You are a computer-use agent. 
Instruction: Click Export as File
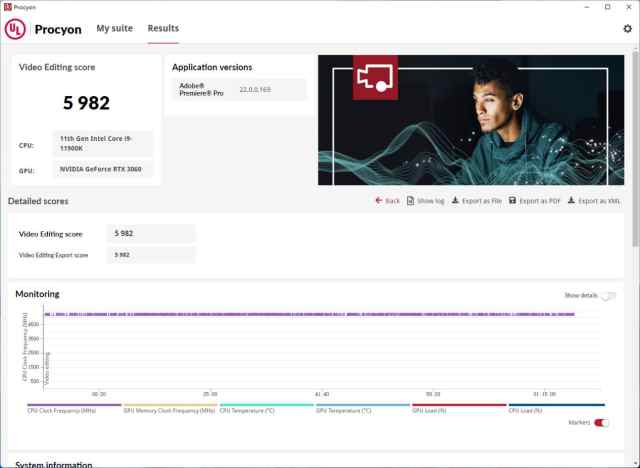[x=476, y=201]
